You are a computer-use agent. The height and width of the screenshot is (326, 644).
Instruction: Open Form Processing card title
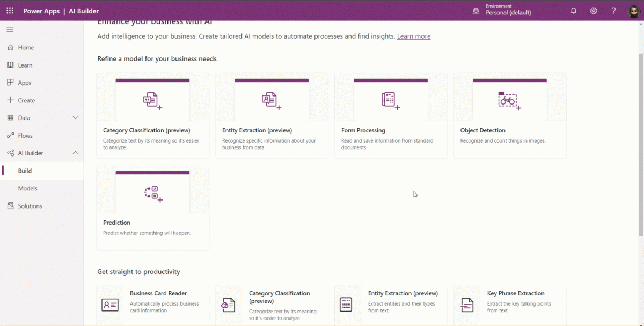[363, 130]
